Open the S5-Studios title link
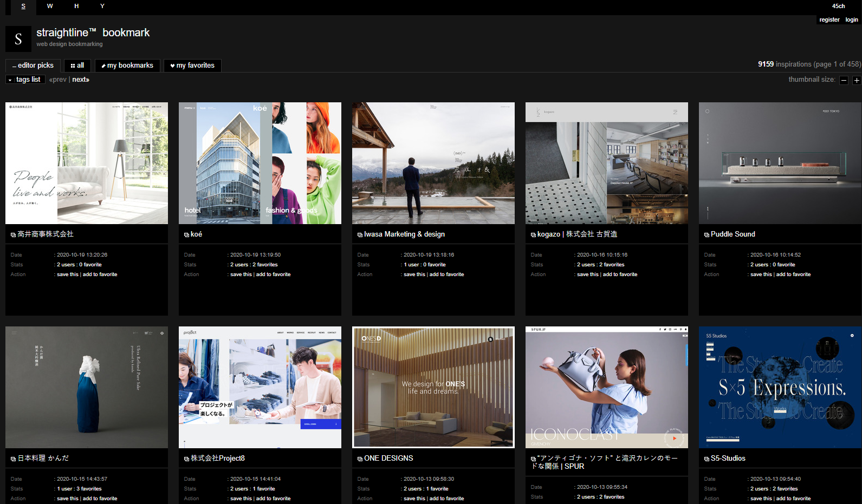This screenshot has height=504, width=862. (x=728, y=459)
